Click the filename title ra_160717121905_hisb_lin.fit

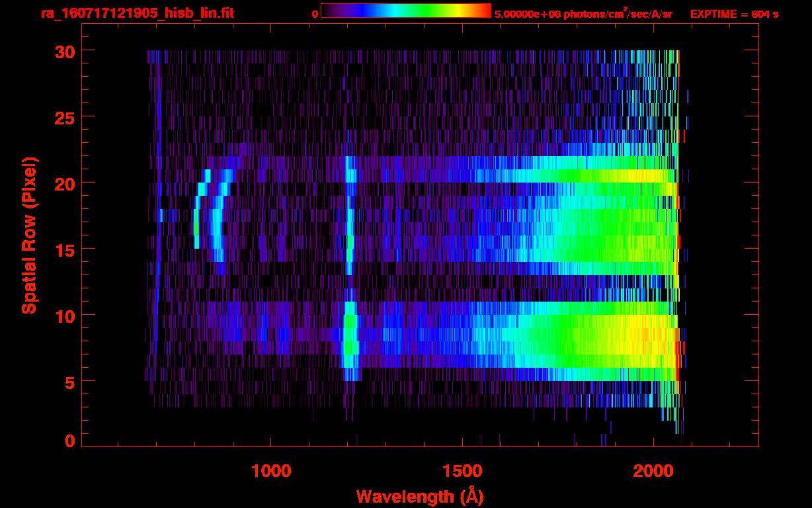click(137, 13)
